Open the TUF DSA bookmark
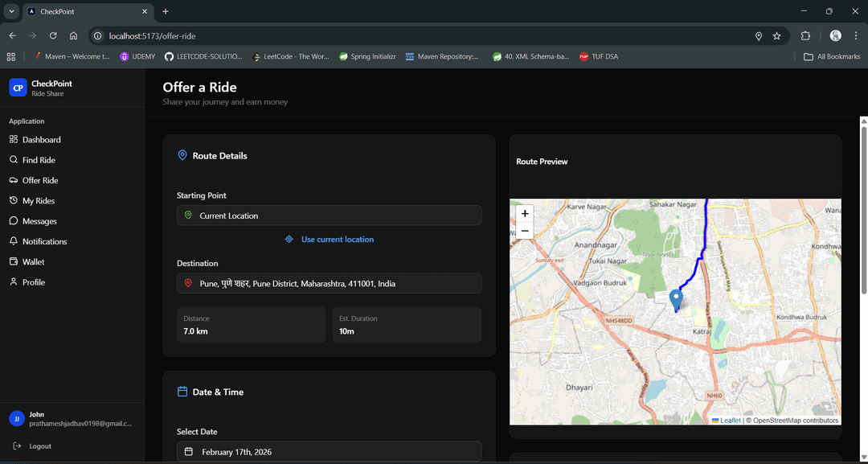 598,56
